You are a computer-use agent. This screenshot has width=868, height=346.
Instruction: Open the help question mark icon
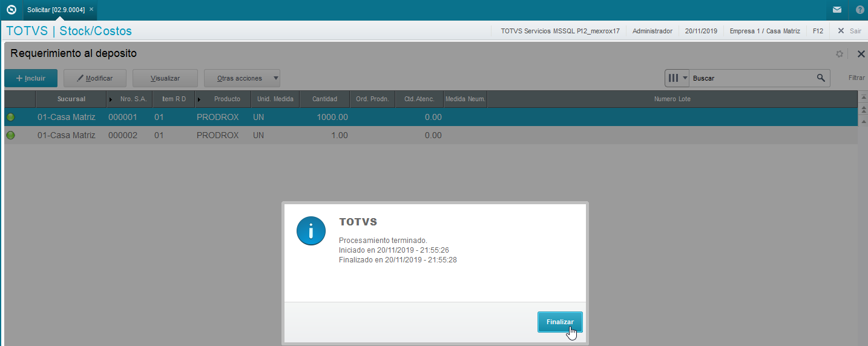tap(860, 10)
